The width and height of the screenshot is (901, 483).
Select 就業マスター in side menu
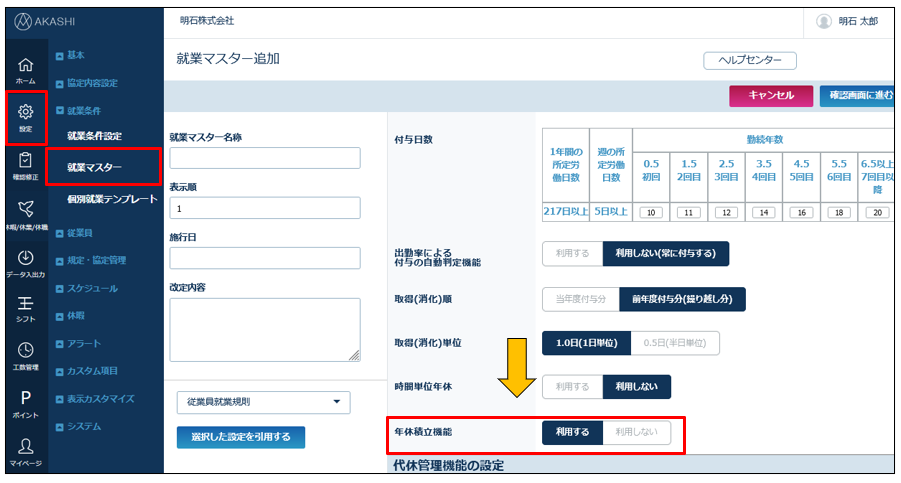tap(95, 167)
